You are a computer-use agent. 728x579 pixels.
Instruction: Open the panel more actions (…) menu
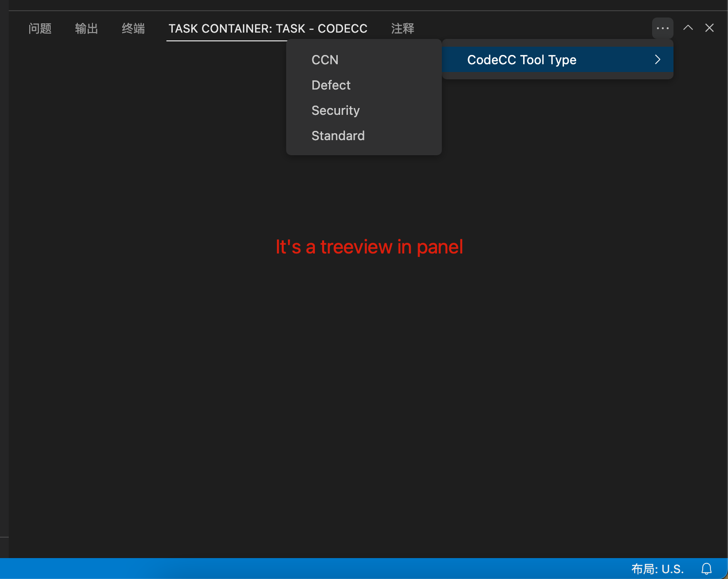(662, 28)
